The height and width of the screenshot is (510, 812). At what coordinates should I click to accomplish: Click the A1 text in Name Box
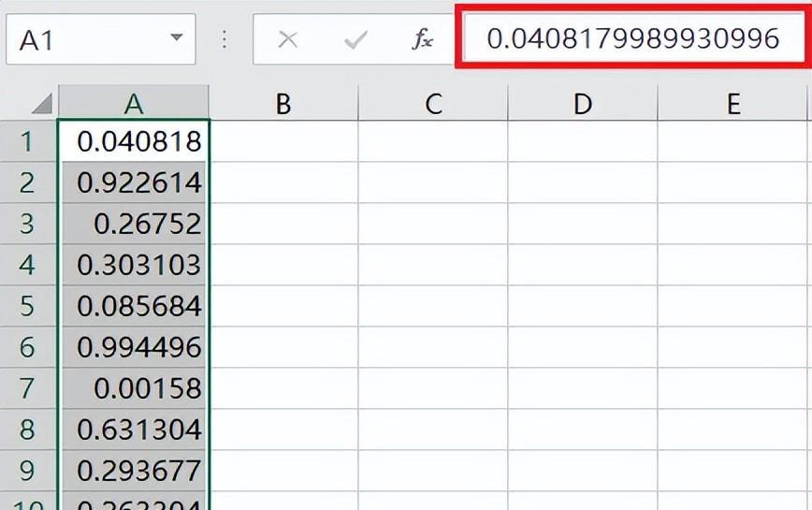(36, 40)
